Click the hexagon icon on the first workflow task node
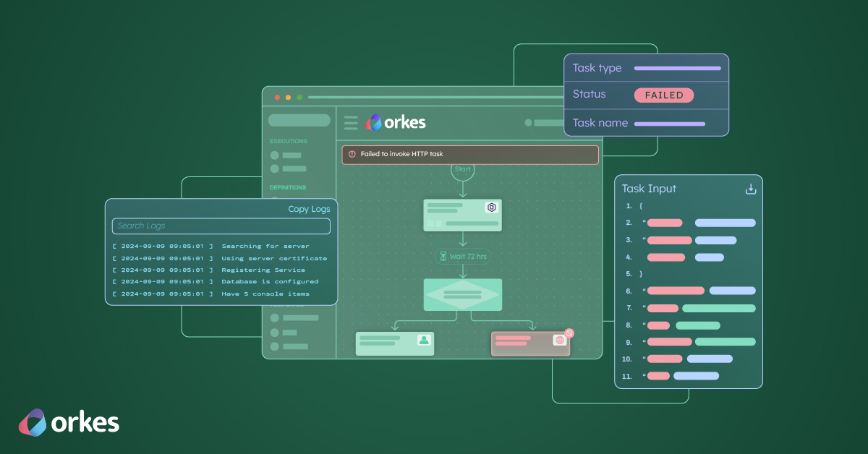The height and width of the screenshot is (454, 868). pos(491,207)
